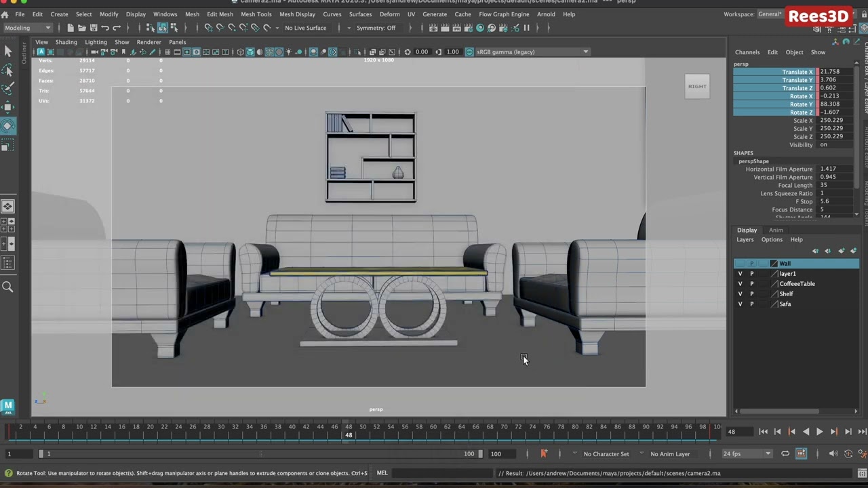The height and width of the screenshot is (488, 868).
Task: Open Channels menu in Channel Box
Action: (747, 52)
